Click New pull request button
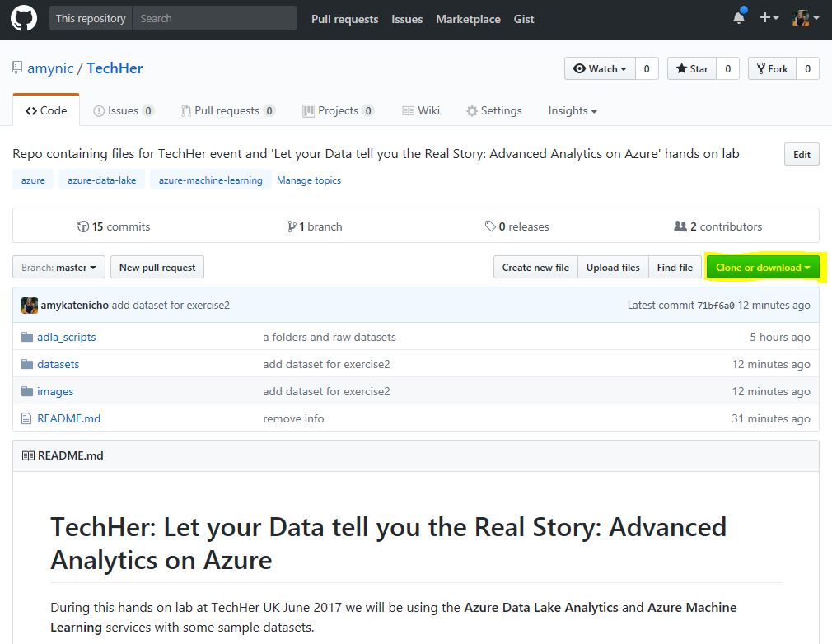 tap(157, 268)
